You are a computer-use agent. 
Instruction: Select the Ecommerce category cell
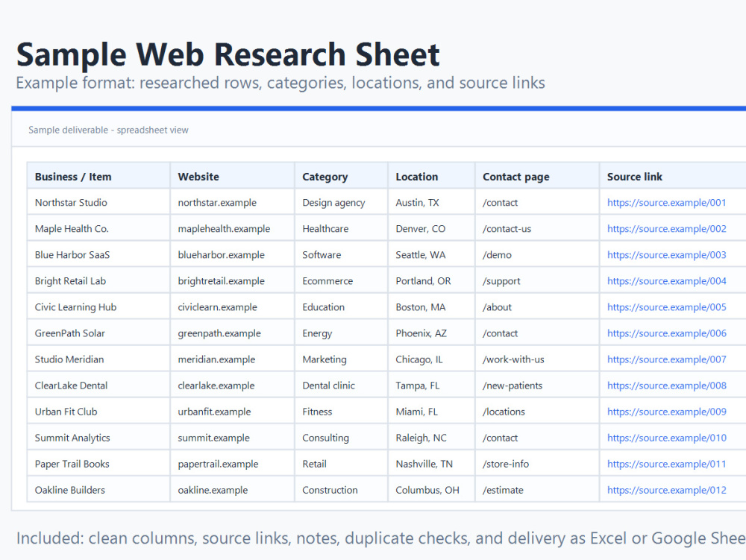pyautogui.click(x=341, y=281)
